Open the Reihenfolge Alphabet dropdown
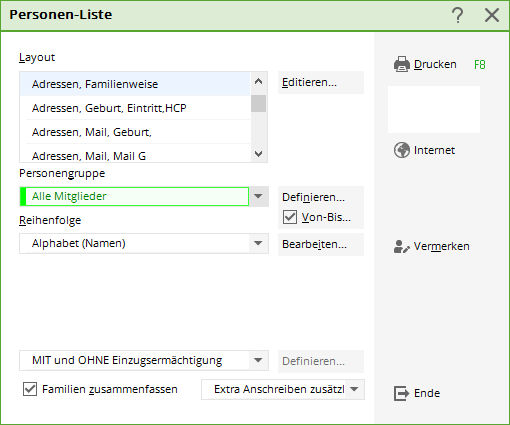Screen dimensions: 510x425 coord(258,243)
